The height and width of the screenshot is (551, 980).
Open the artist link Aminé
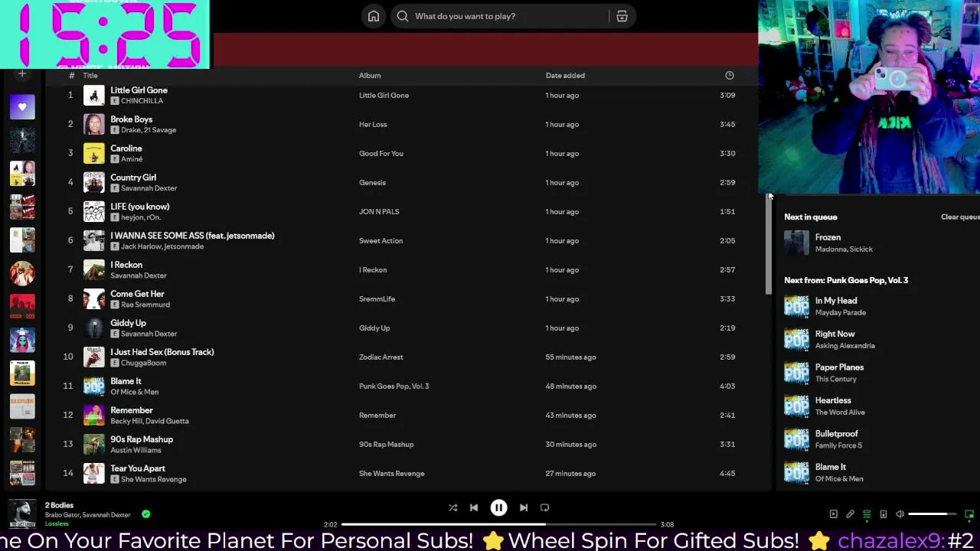[132, 159]
